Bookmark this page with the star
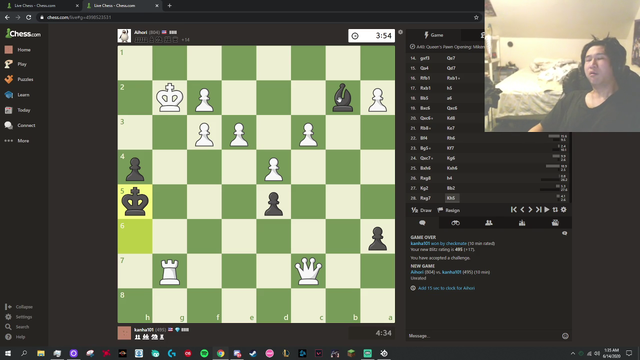 [x=476, y=18]
